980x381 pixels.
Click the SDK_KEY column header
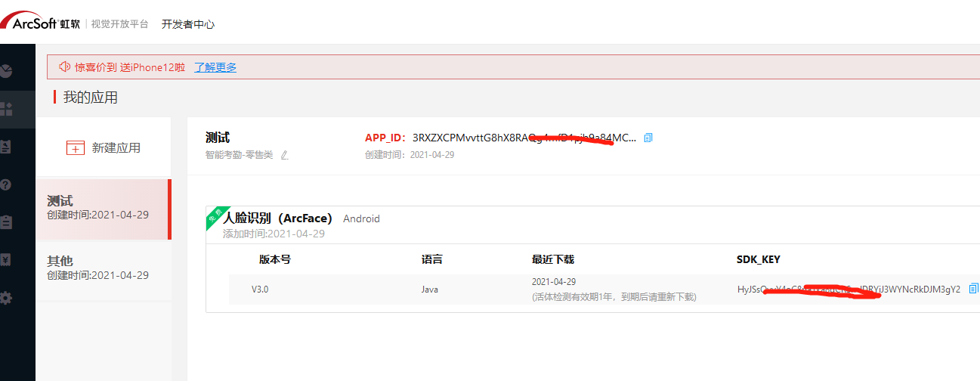pos(759,259)
